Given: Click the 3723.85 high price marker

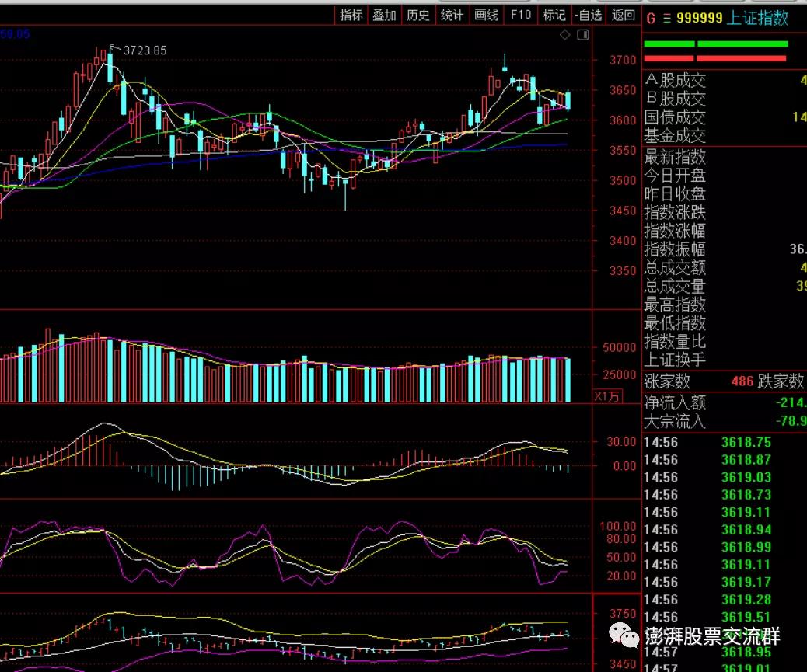Looking at the screenshot, I should pyautogui.click(x=145, y=50).
